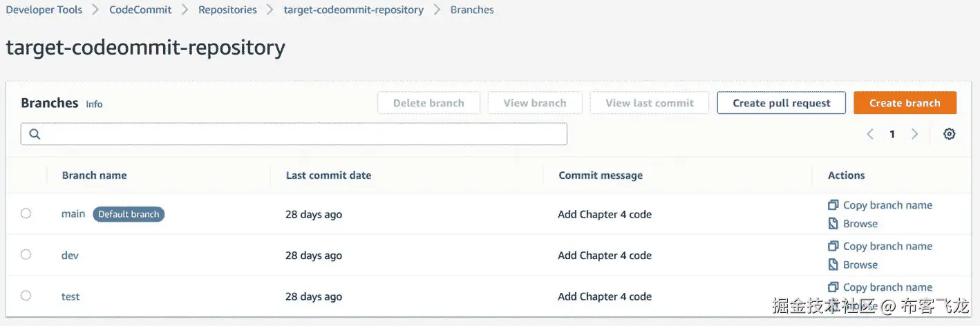The height and width of the screenshot is (326, 980).
Task: Click the branch search input field
Action: point(297,134)
